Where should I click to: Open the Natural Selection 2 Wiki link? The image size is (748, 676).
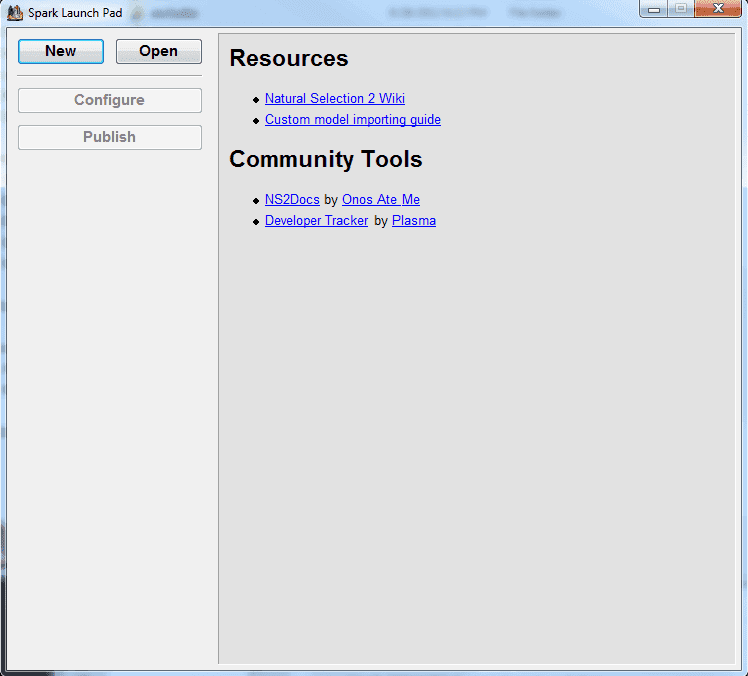pyautogui.click(x=335, y=99)
